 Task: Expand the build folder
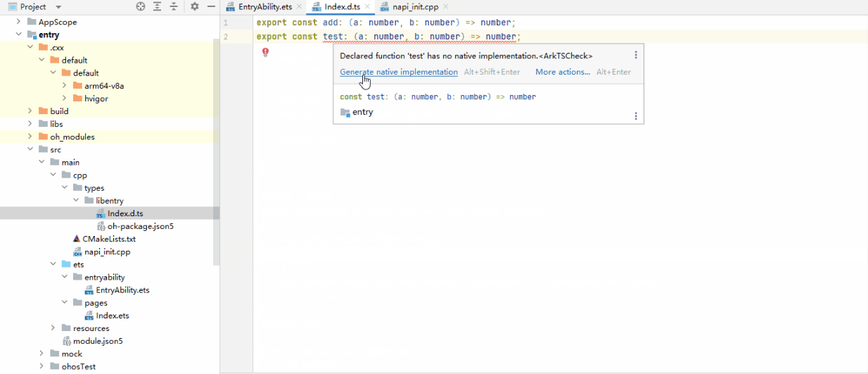coord(30,111)
